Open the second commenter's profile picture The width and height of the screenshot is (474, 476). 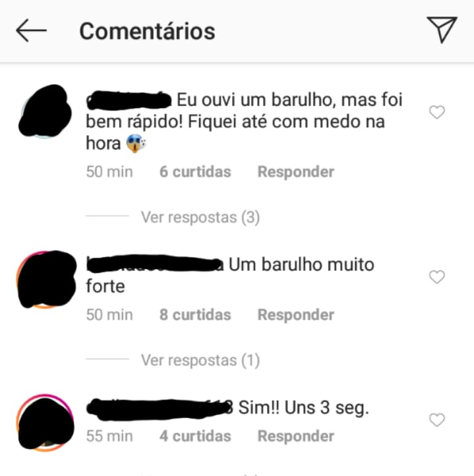45,280
